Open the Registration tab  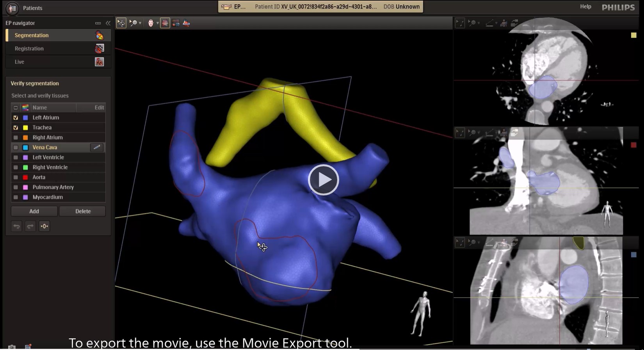(x=58, y=48)
